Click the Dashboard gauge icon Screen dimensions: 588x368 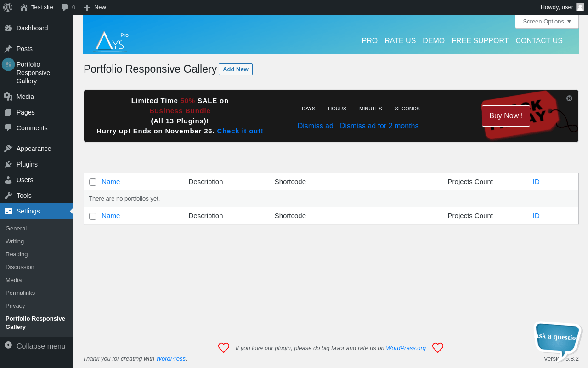8,28
